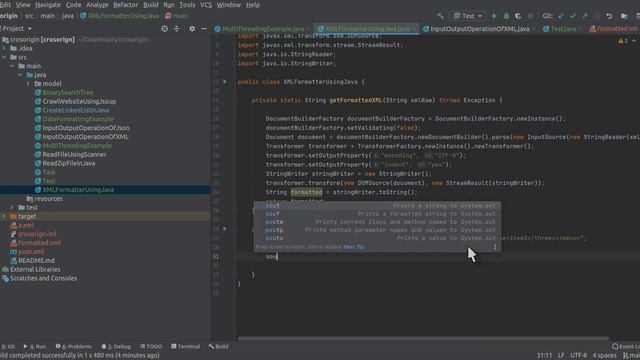Open the project structure folder icon
640x360 pixels.
(624, 16)
